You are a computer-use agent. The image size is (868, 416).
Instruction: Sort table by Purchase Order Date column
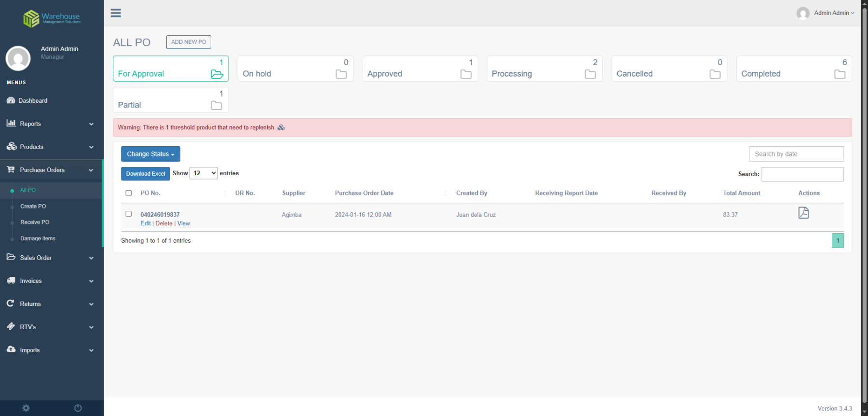tap(364, 193)
